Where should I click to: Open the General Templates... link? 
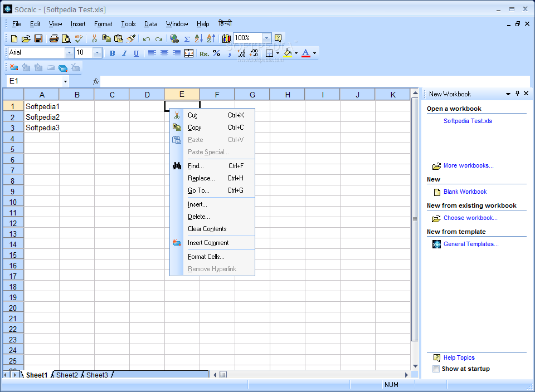[x=471, y=244]
